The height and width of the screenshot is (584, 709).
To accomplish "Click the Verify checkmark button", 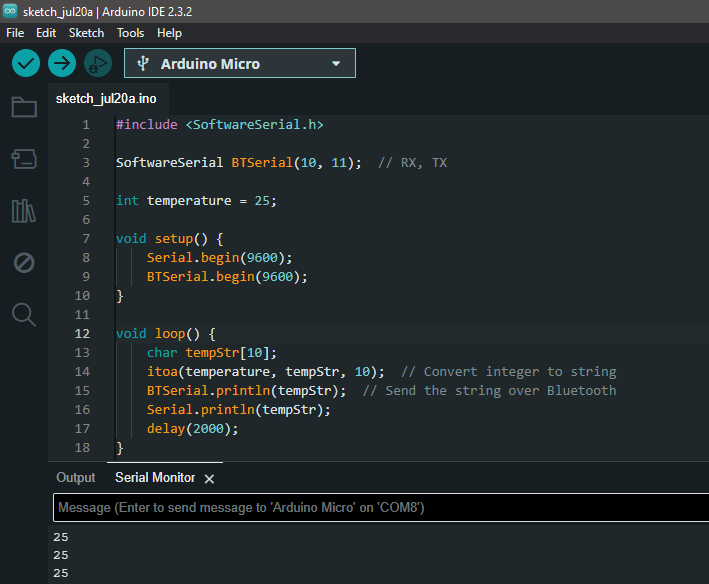I will (x=26, y=63).
